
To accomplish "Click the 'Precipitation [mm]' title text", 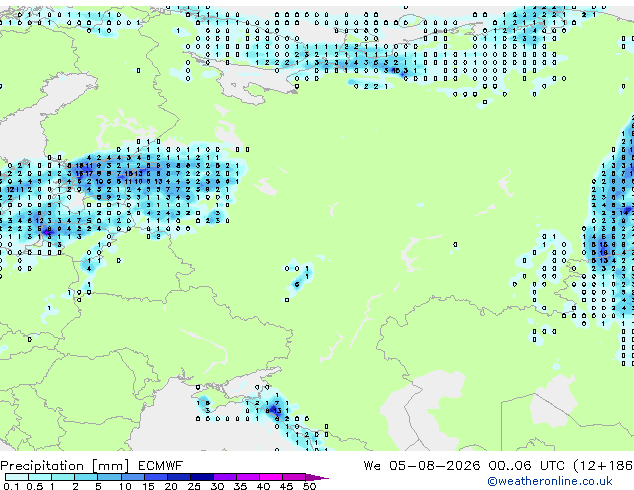I will point(65,466).
